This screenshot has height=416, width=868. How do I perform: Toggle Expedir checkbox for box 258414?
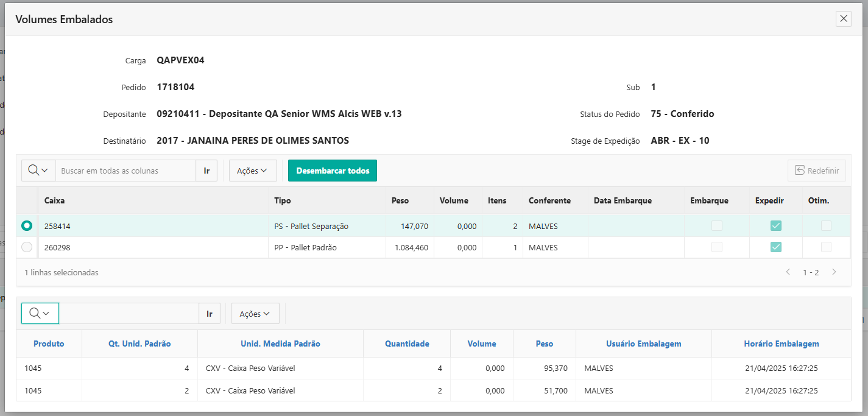pyautogui.click(x=775, y=226)
